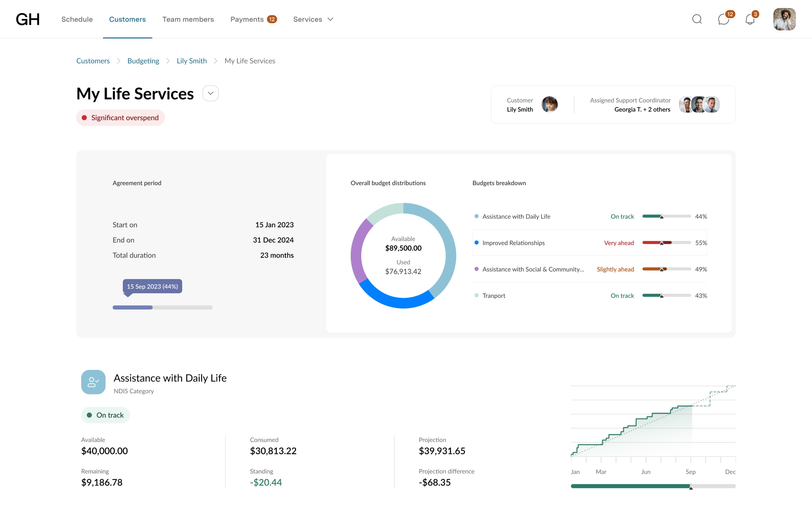Open the search magnifier icon
This screenshot has width=812, height=506.
pyautogui.click(x=697, y=19)
